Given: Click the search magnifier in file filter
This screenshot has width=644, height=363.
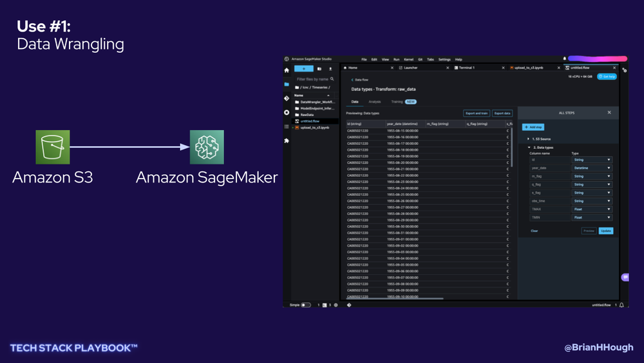Looking at the screenshot, I should pos(332,79).
